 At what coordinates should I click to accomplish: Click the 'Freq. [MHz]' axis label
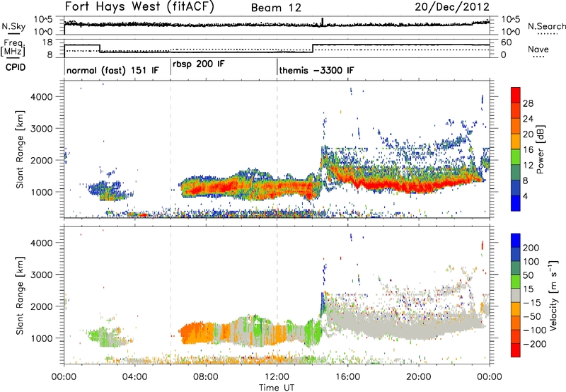(13, 47)
